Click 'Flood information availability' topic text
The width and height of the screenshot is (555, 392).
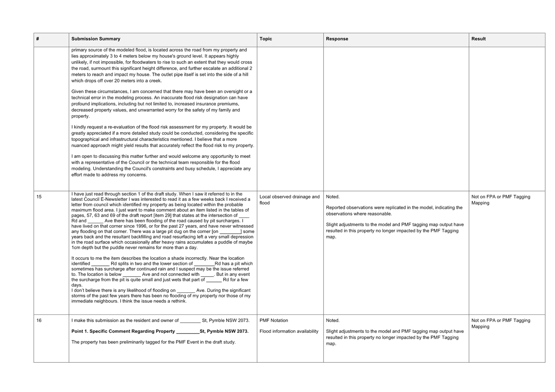coord(289,332)
